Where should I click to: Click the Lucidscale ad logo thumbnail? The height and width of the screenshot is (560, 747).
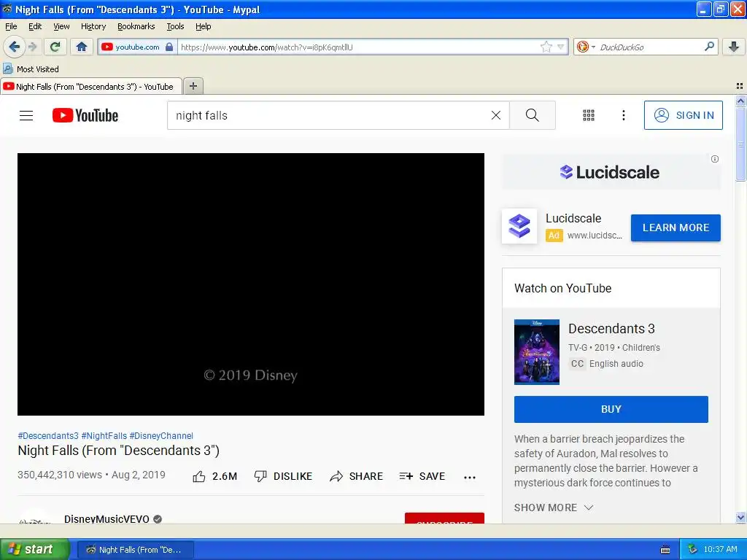pyautogui.click(x=519, y=226)
